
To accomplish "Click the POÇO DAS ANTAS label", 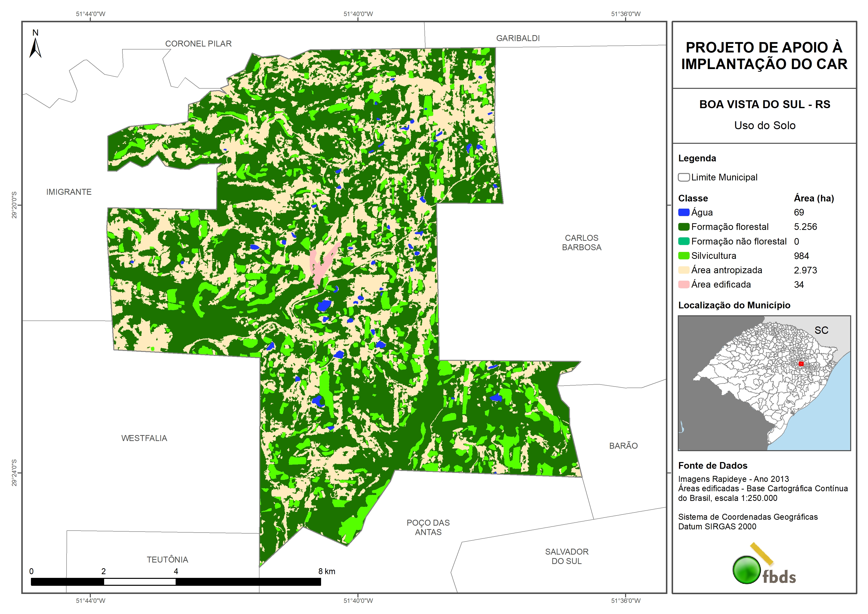I will point(428,527).
